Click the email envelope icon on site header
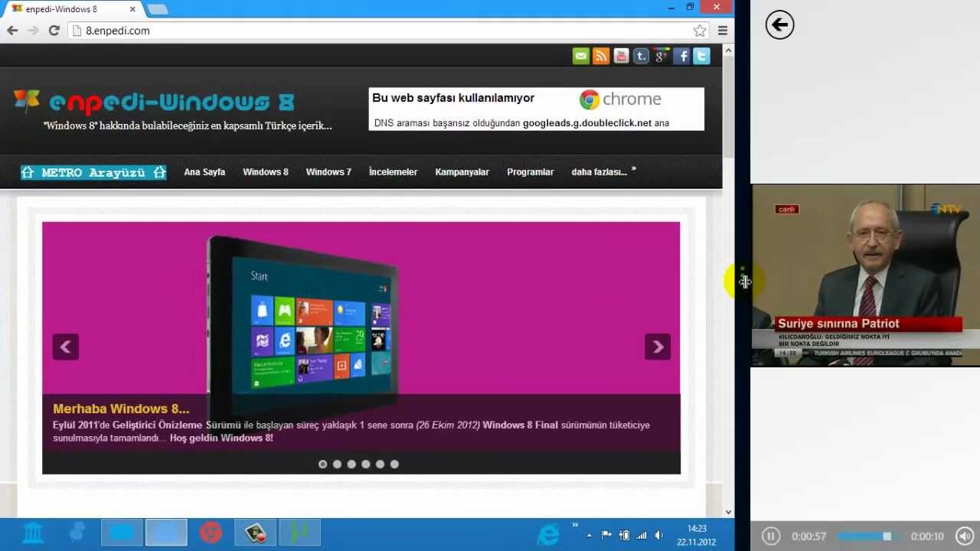Viewport: 980px width, 551px height. point(581,56)
